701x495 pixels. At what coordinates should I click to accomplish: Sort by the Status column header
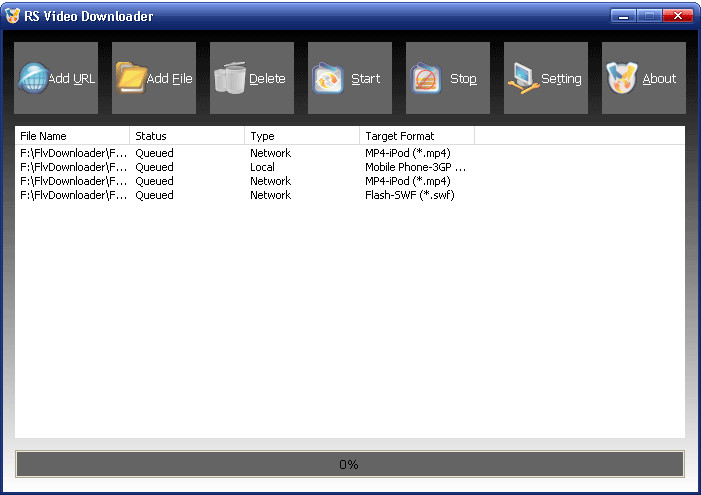coord(187,136)
